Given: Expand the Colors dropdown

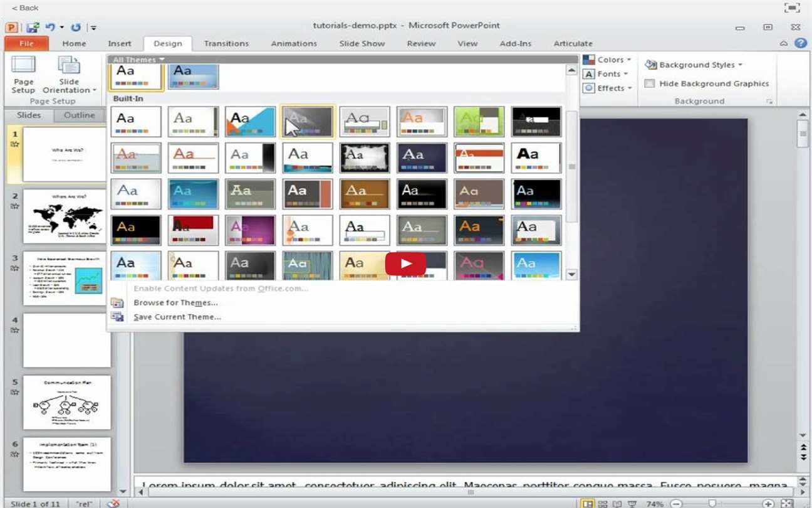Looking at the screenshot, I should coord(607,60).
